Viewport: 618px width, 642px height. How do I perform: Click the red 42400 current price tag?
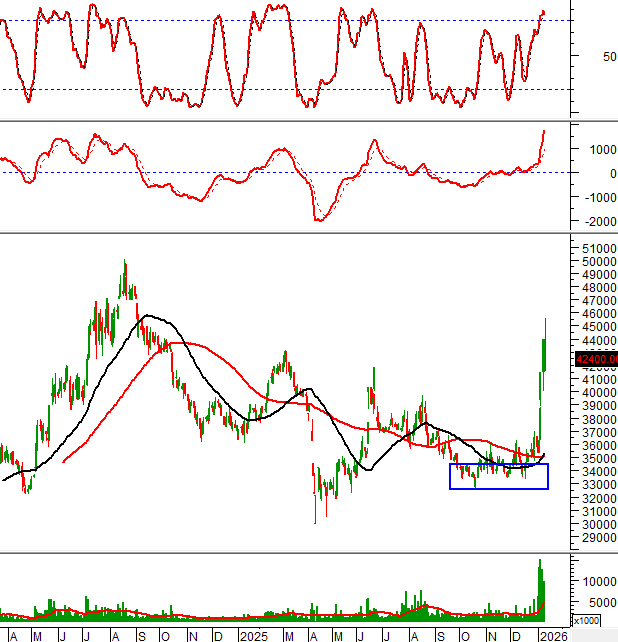tap(596, 358)
